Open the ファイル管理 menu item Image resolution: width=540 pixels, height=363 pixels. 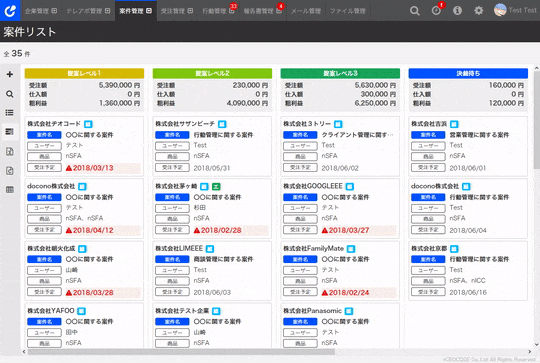coord(347,11)
